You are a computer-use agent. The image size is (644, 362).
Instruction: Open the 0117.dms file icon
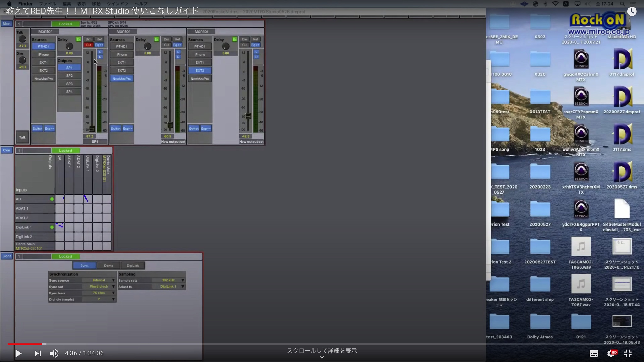click(x=622, y=134)
